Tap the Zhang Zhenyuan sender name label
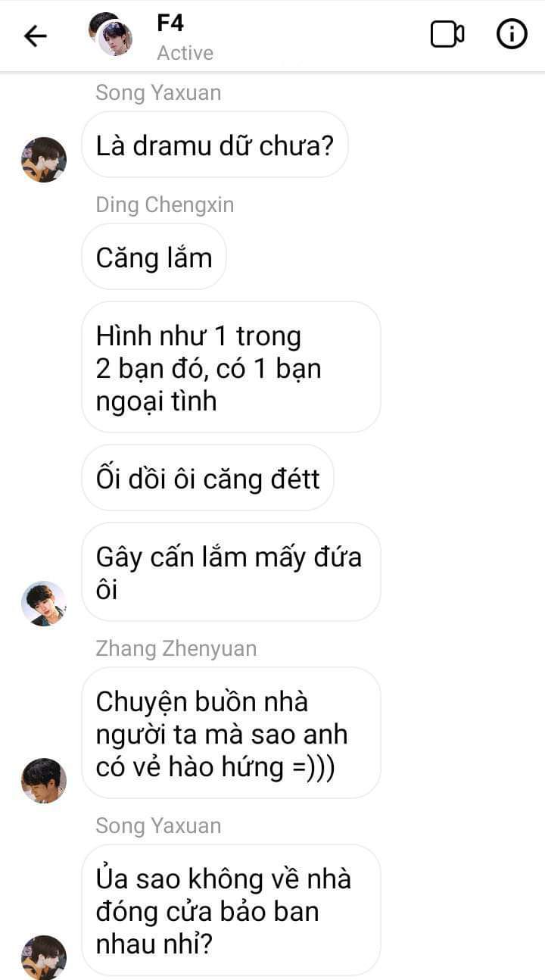545x980 pixels. pos(176,649)
